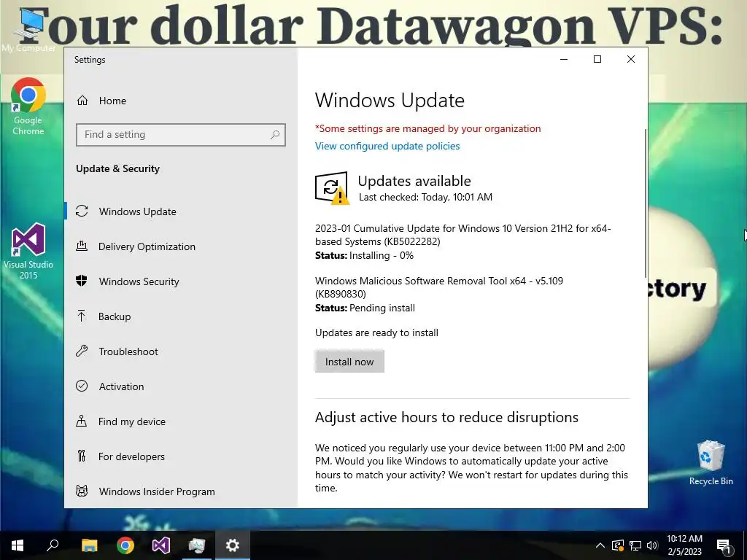Maximize the Settings window
This screenshot has width=747, height=560.
click(597, 59)
